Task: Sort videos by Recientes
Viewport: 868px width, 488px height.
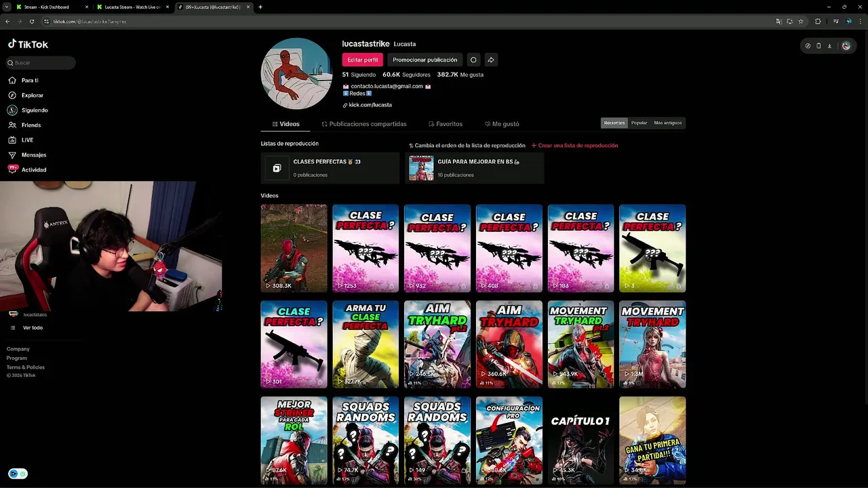Action: 614,123
